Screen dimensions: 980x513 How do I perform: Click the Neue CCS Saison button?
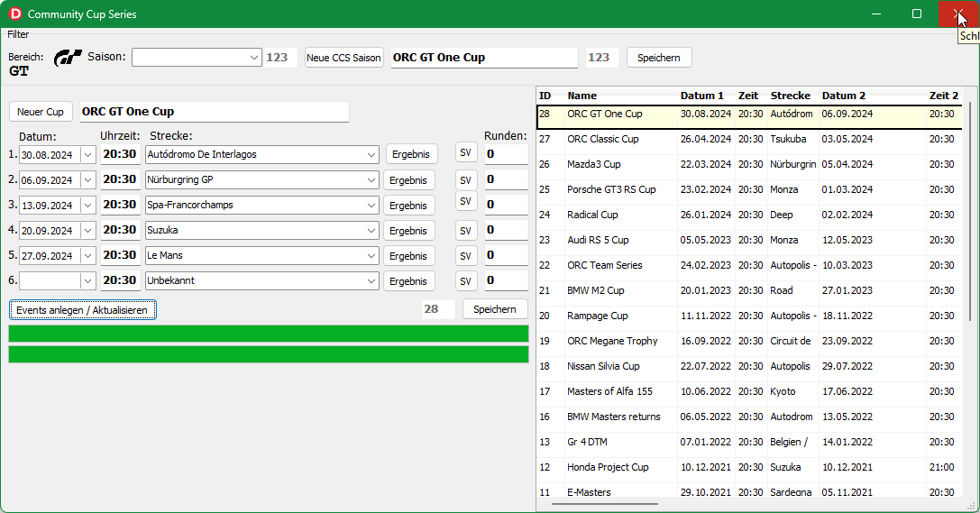[x=343, y=58]
